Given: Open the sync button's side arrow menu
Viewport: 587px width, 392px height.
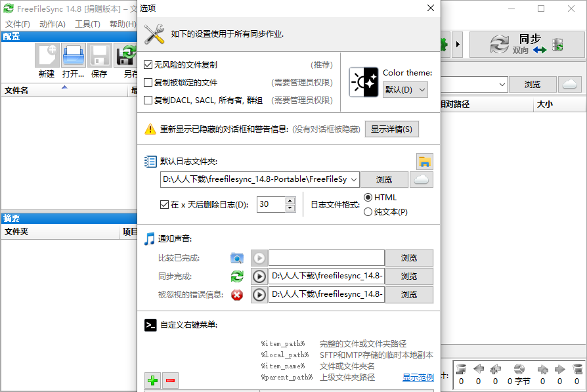Looking at the screenshot, I should [x=458, y=45].
